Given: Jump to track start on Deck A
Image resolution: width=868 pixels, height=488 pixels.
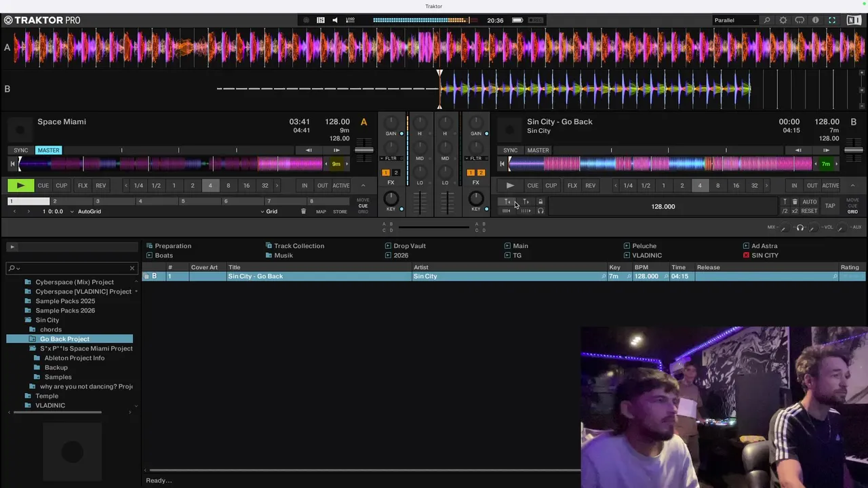Looking at the screenshot, I should (x=12, y=164).
